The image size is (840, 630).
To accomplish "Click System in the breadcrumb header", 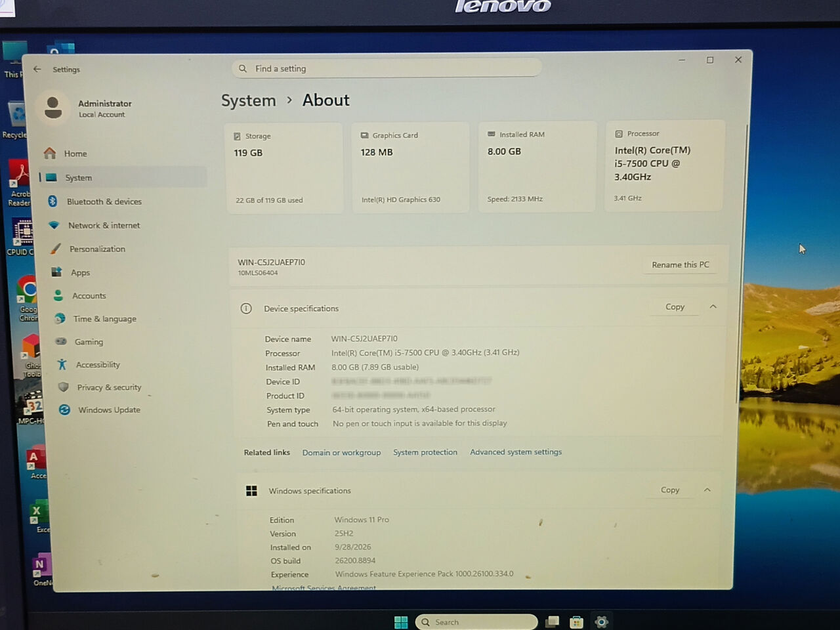I will tap(249, 100).
